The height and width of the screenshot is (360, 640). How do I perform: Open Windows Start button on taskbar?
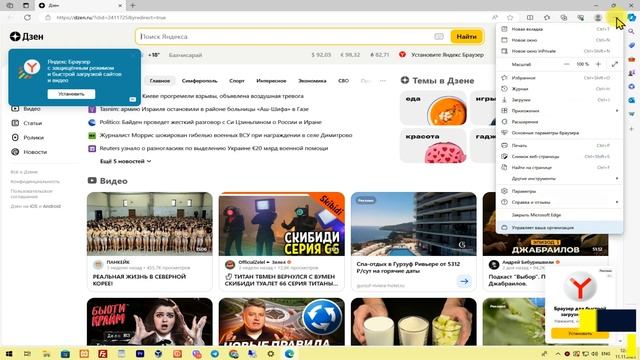(x=9, y=353)
